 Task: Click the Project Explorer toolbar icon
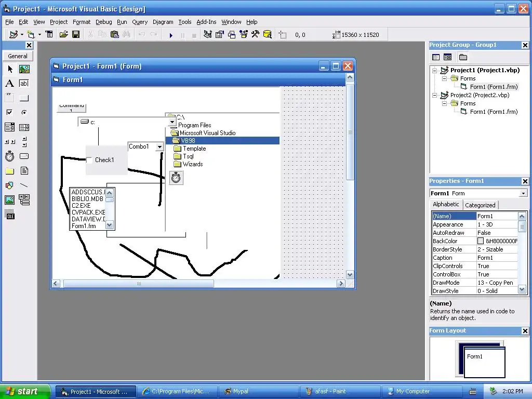click(208, 35)
